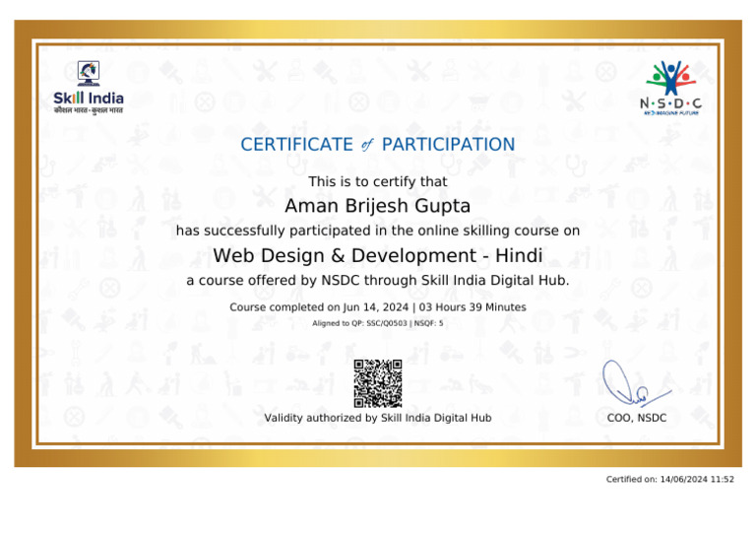The width and height of the screenshot is (756, 535).
Task: Click the Hindi tagline under Skill India
Action: (x=89, y=110)
